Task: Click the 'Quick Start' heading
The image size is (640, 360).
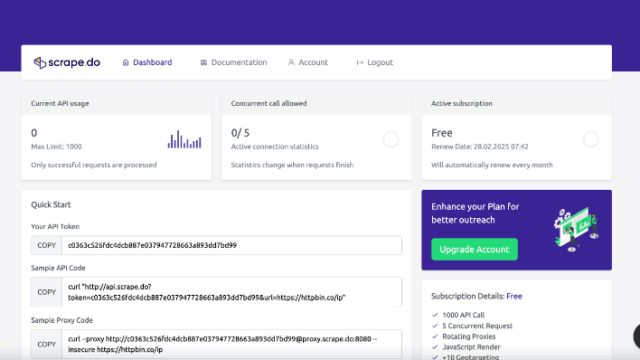Action: tap(51, 205)
